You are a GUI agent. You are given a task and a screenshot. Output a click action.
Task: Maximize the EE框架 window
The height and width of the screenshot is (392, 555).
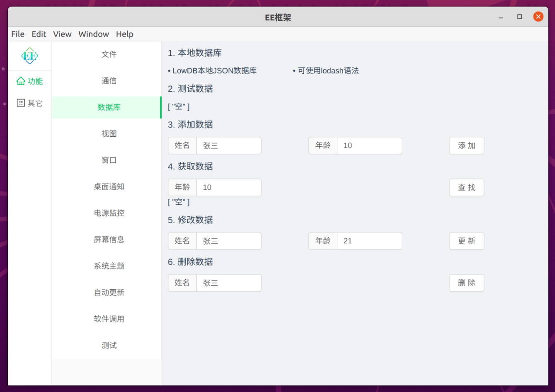point(519,17)
